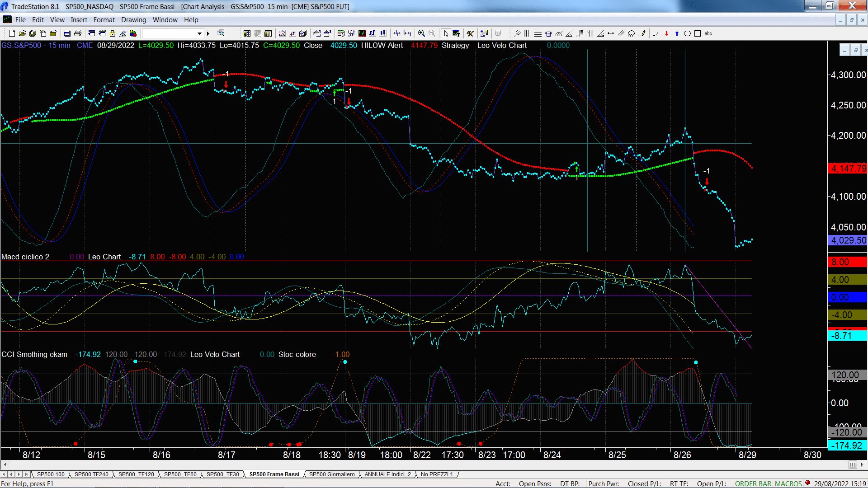Viewport: 868px width, 488px height.
Task: Click the New document icon
Action: pos(12,33)
